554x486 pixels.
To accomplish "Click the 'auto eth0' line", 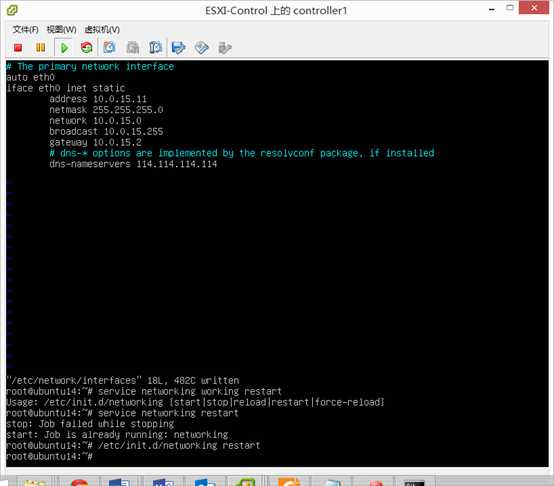I will pos(31,77).
